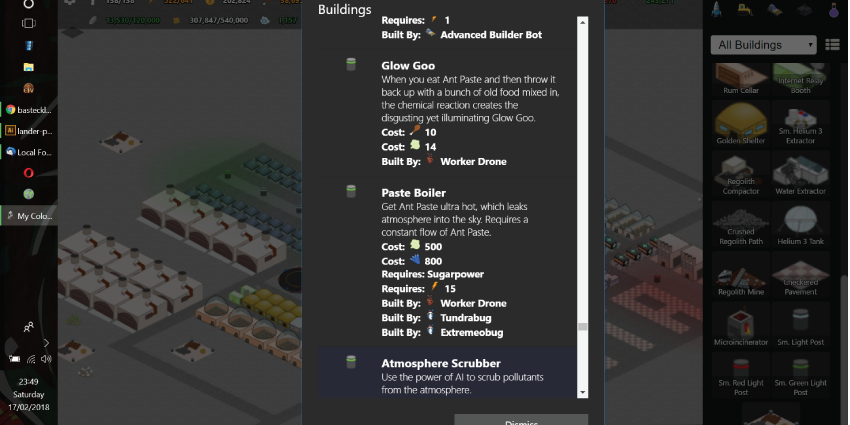Choose Sm. Red Light Post
850x425 pixels.
740,375
